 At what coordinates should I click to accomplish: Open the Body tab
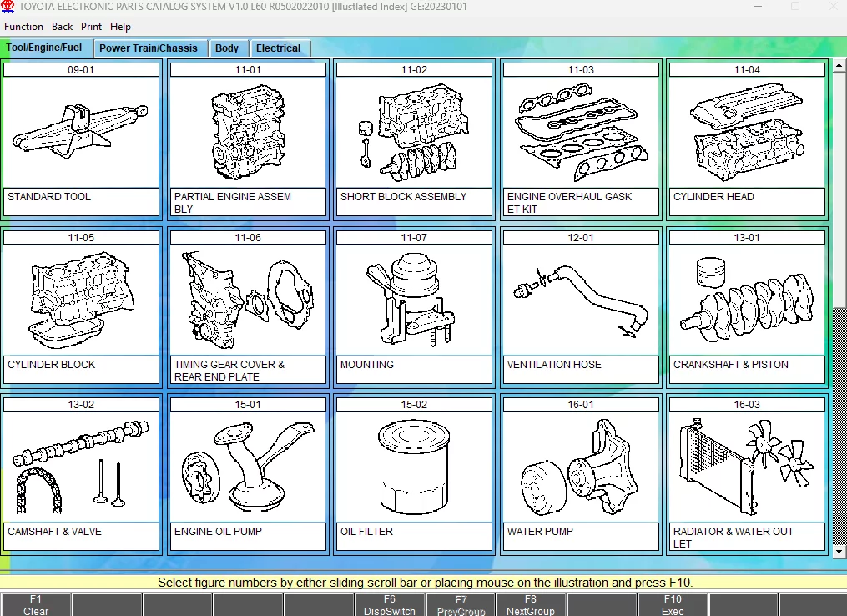227,48
